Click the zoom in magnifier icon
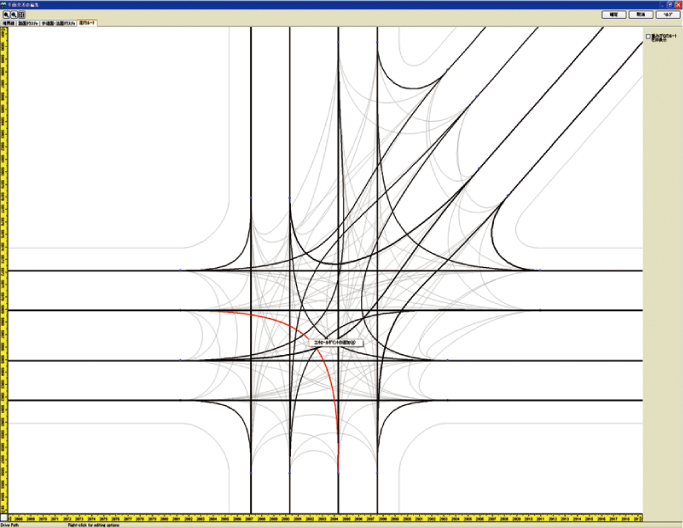This screenshot has height=528, width=683. (6, 14)
